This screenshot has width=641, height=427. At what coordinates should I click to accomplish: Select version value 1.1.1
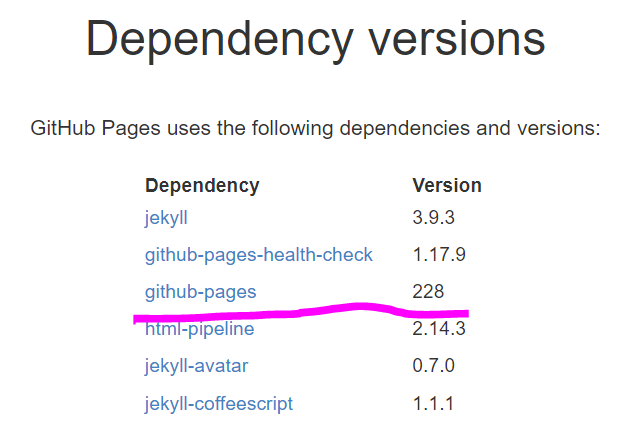(x=433, y=404)
